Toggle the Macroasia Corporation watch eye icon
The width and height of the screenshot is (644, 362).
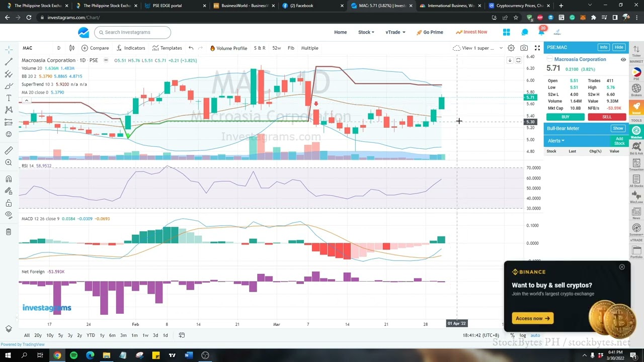pos(623,60)
